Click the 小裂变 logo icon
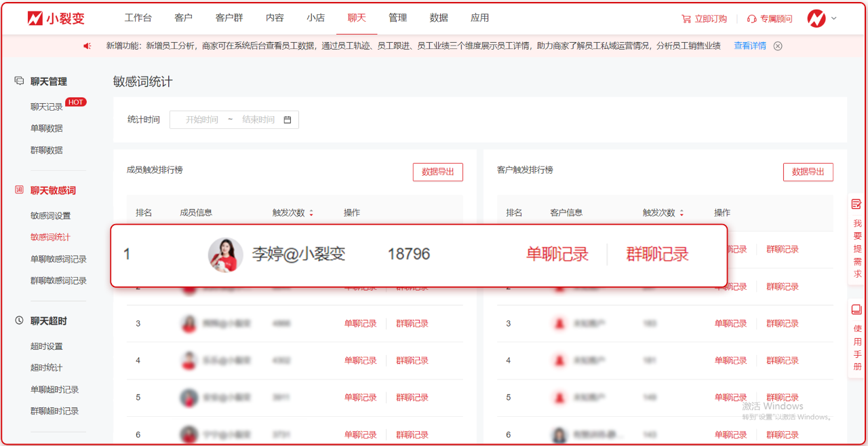 pos(35,18)
